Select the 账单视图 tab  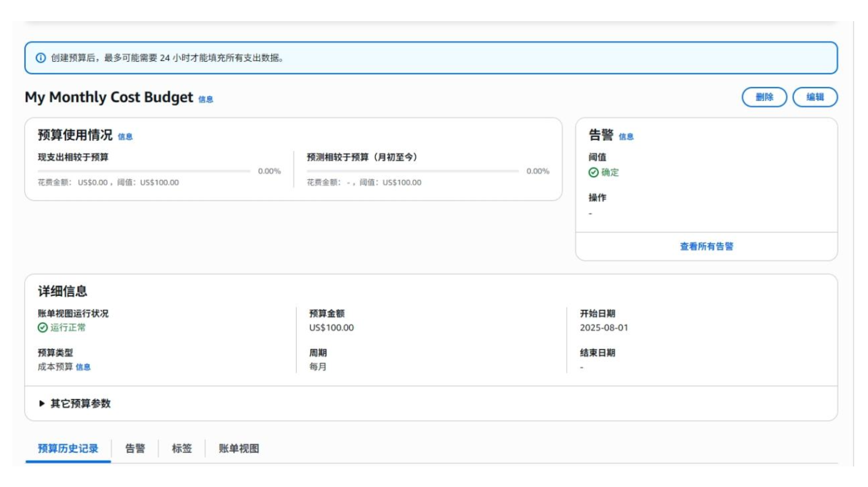tap(238, 449)
